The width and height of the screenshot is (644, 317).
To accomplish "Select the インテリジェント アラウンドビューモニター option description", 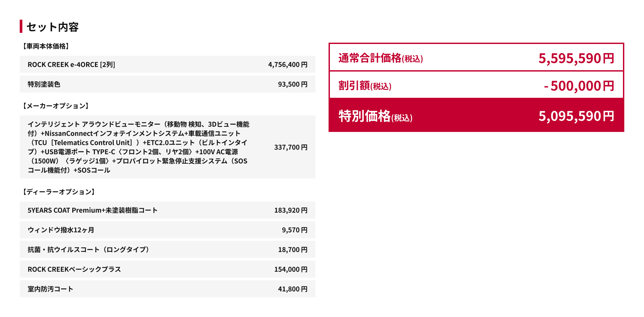I will tap(138, 147).
